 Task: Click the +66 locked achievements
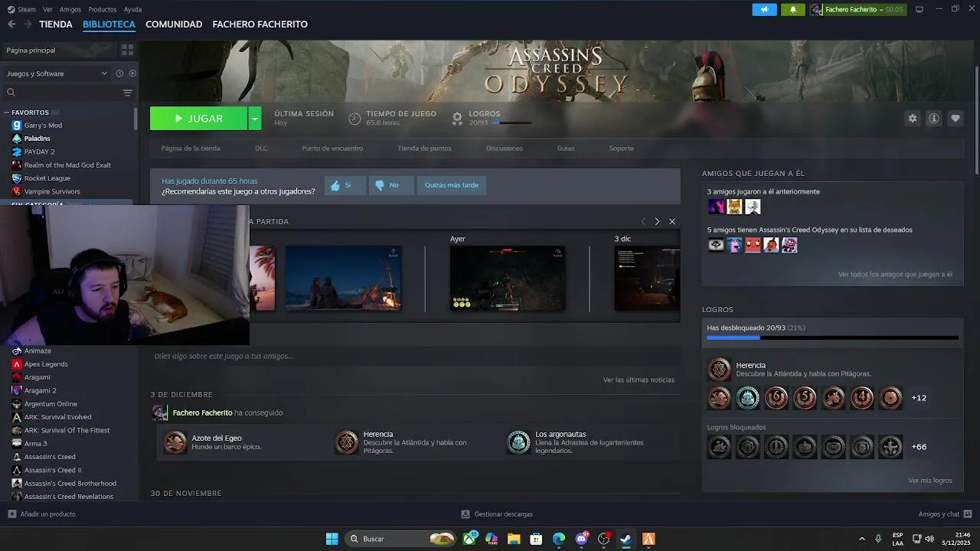[x=919, y=447]
